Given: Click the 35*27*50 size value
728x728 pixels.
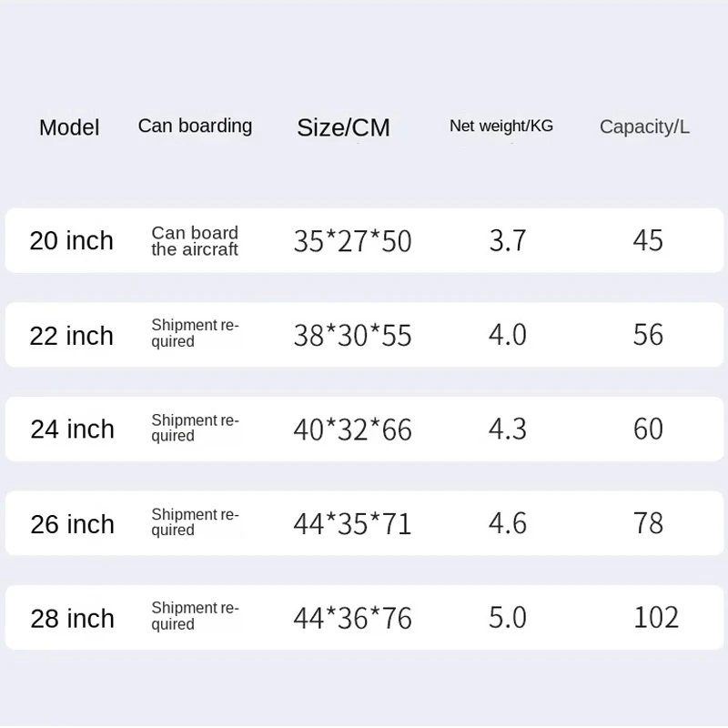Looking at the screenshot, I should pyautogui.click(x=352, y=241).
